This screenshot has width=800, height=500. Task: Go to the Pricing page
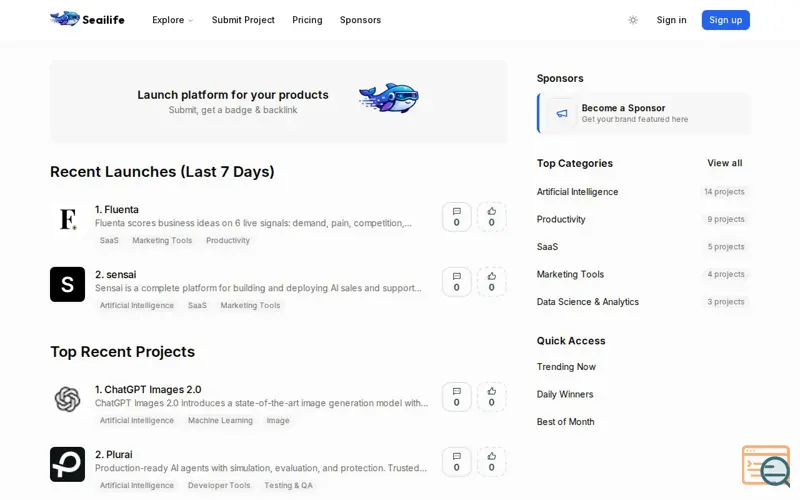coord(307,20)
